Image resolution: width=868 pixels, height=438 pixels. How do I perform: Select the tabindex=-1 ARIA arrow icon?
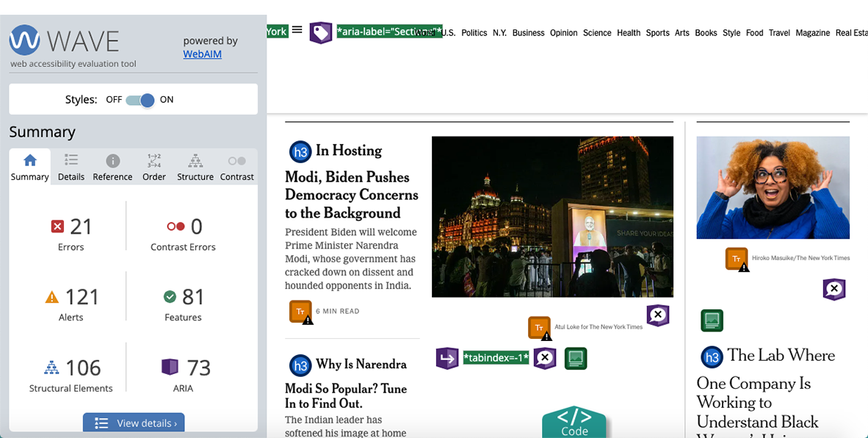click(447, 358)
